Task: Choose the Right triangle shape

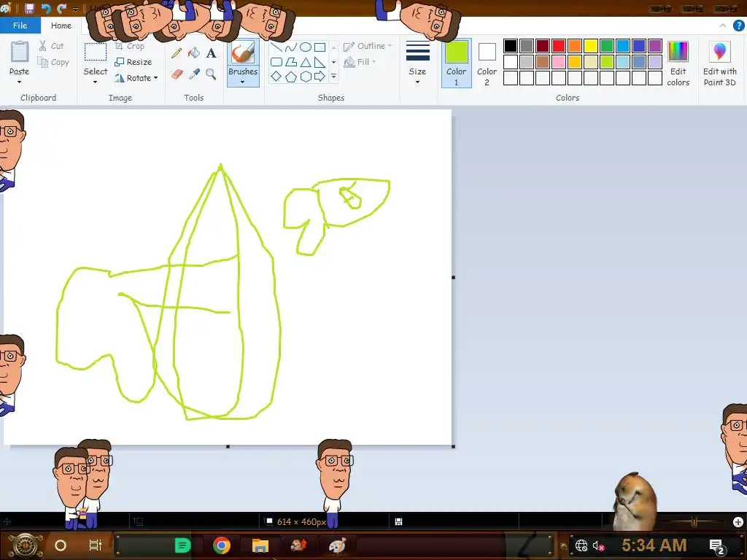Action: (x=320, y=62)
